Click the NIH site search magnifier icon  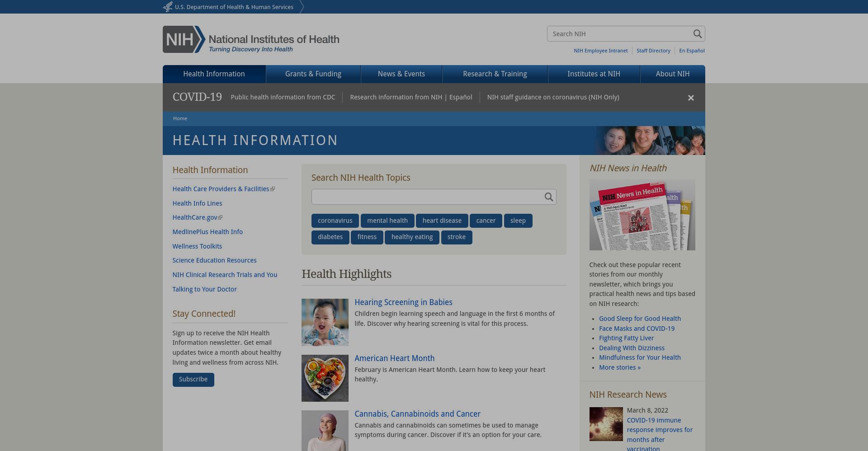[x=697, y=34]
